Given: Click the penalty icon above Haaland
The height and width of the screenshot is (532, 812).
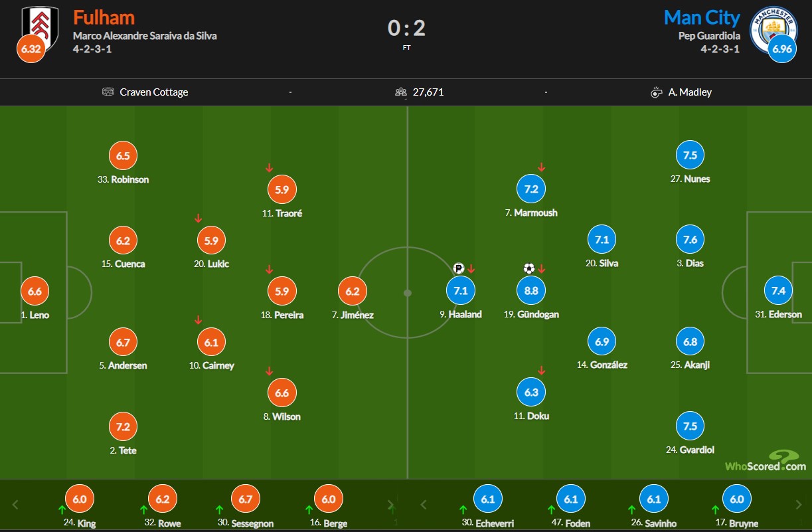Looking at the screenshot, I should (x=458, y=269).
